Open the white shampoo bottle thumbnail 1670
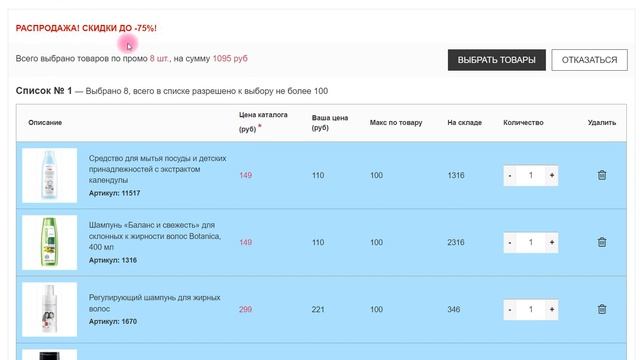This screenshot has height=360, width=640. coord(49,309)
